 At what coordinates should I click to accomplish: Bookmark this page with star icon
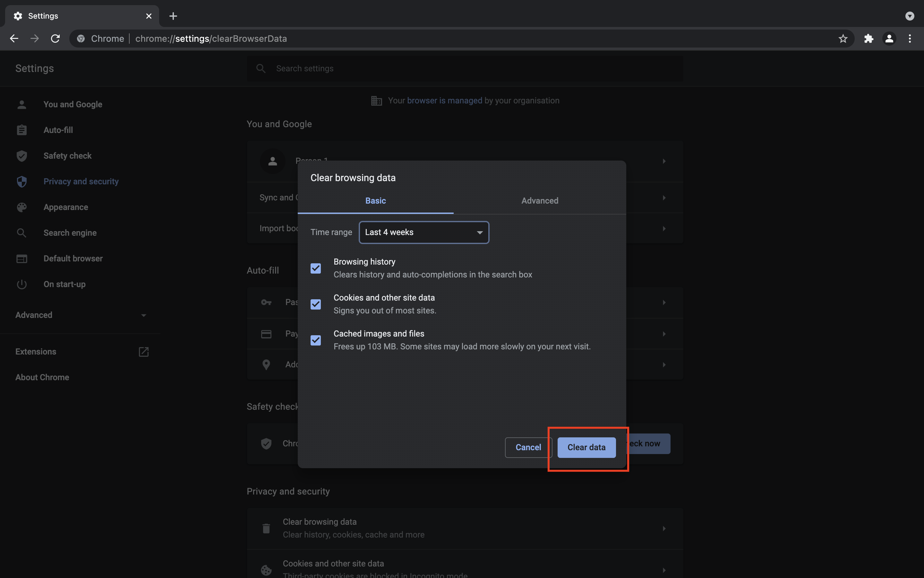tap(843, 39)
